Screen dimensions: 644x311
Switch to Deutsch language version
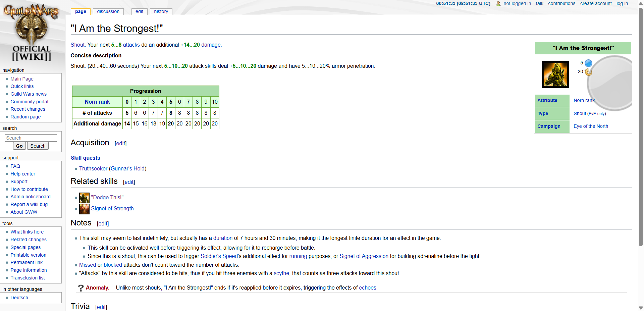pyautogui.click(x=19, y=298)
